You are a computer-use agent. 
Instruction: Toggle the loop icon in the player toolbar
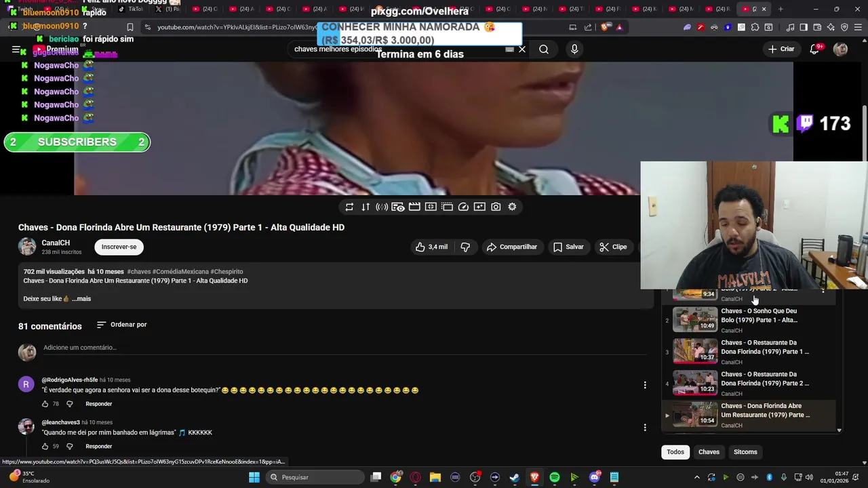[349, 207]
